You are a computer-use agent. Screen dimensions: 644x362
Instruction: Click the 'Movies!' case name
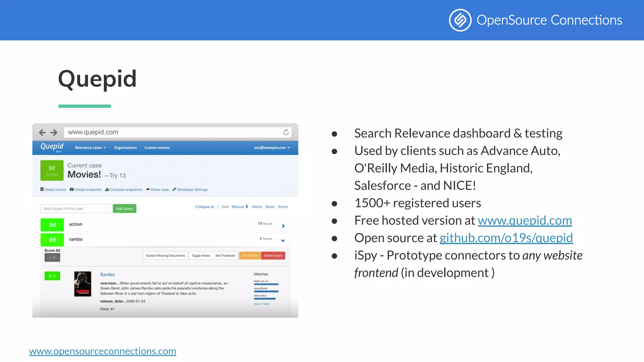point(84,174)
